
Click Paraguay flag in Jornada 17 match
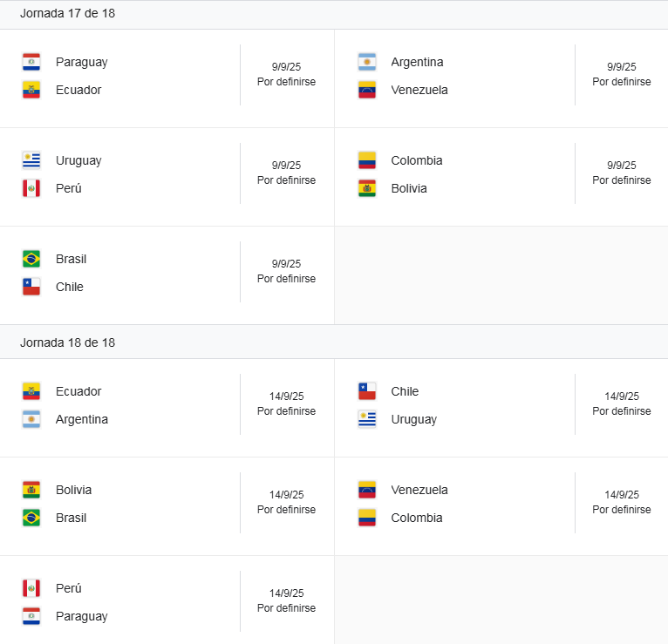tap(31, 62)
